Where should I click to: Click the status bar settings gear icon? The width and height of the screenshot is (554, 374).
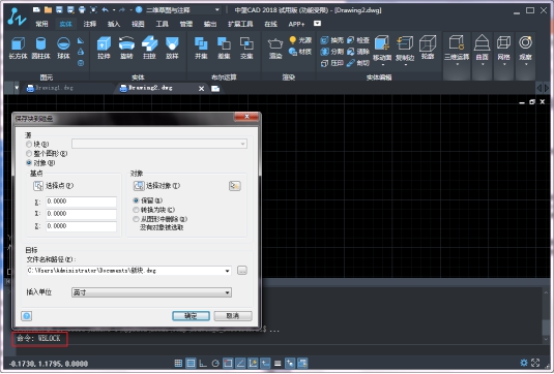click(x=524, y=363)
